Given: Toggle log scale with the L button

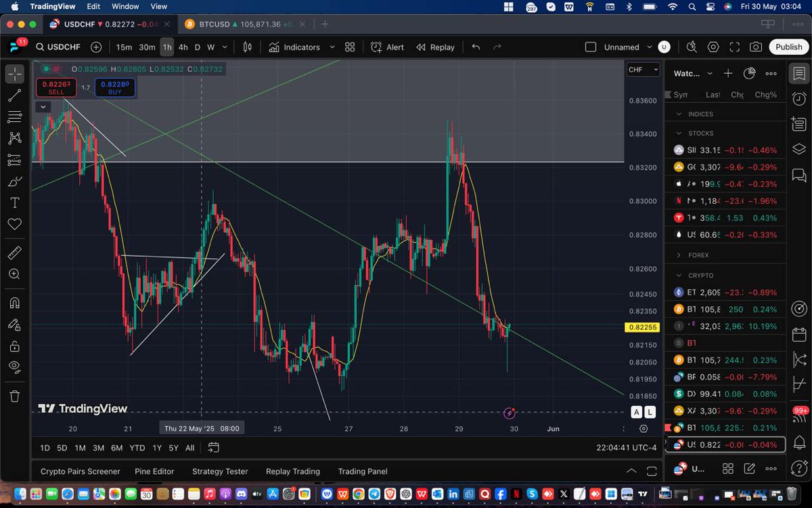Looking at the screenshot, I should pyautogui.click(x=649, y=412).
